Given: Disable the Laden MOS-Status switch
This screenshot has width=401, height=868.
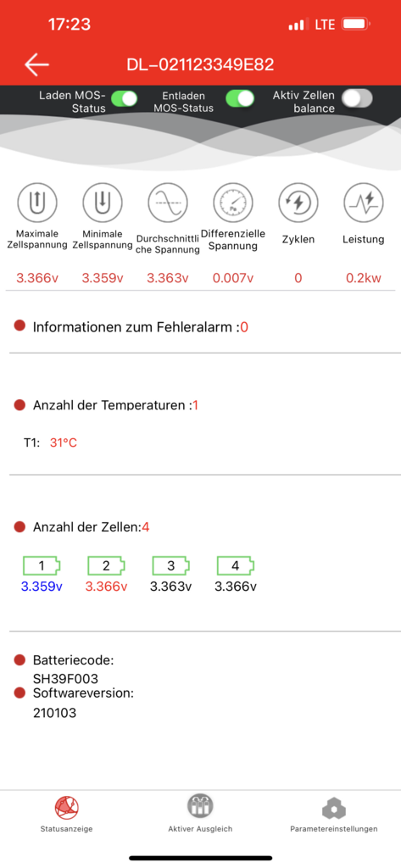Looking at the screenshot, I should (124, 98).
